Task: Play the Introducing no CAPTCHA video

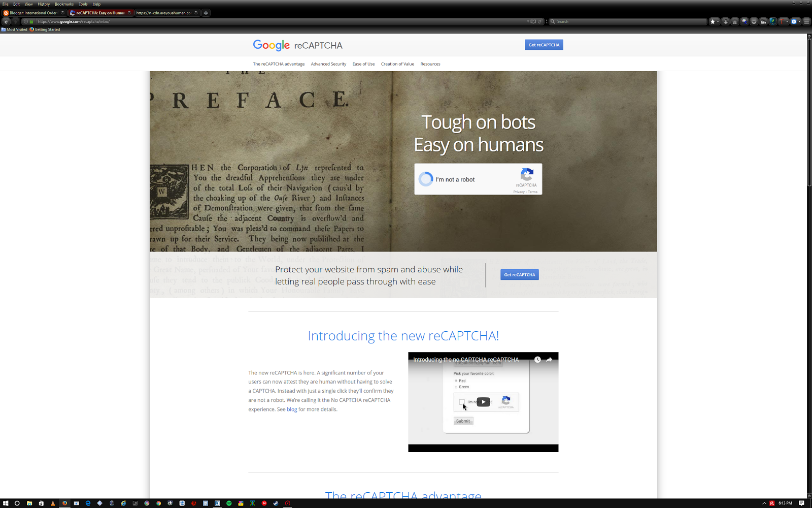Action: 483,402
